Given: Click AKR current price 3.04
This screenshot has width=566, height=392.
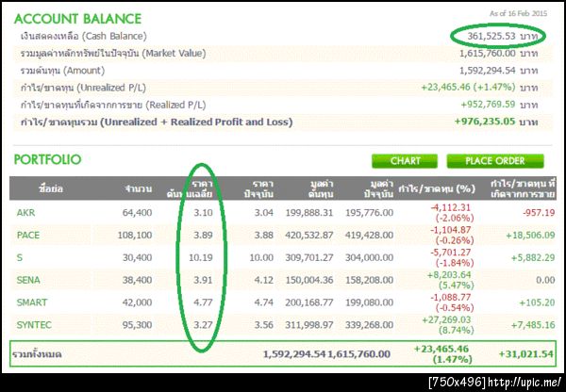Looking at the screenshot, I should [x=263, y=213].
